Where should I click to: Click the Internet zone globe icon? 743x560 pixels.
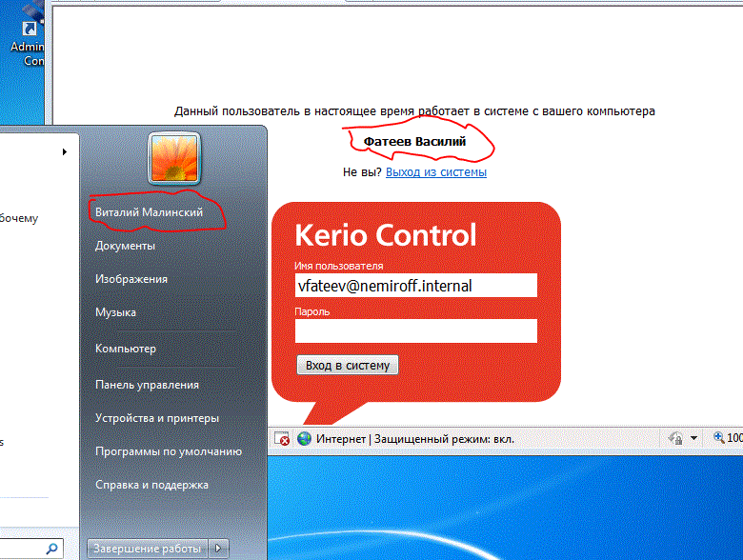pyautogui.click(x=304, y=439)
